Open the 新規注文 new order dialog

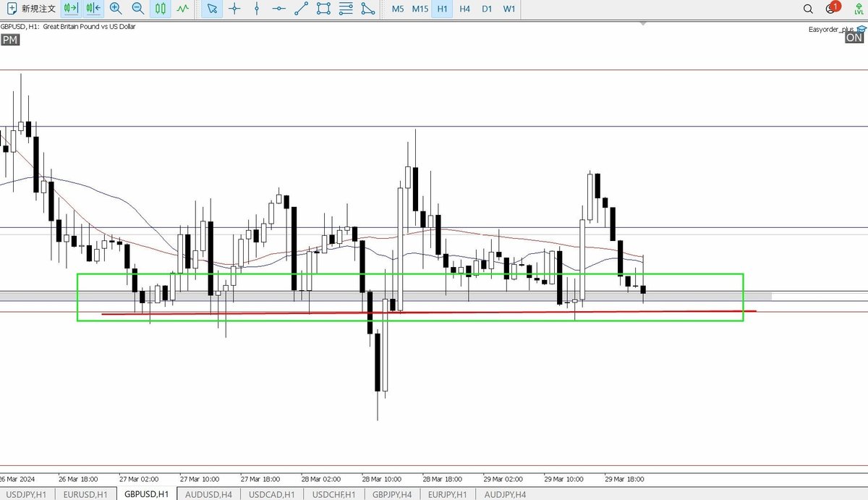(30, 9)
